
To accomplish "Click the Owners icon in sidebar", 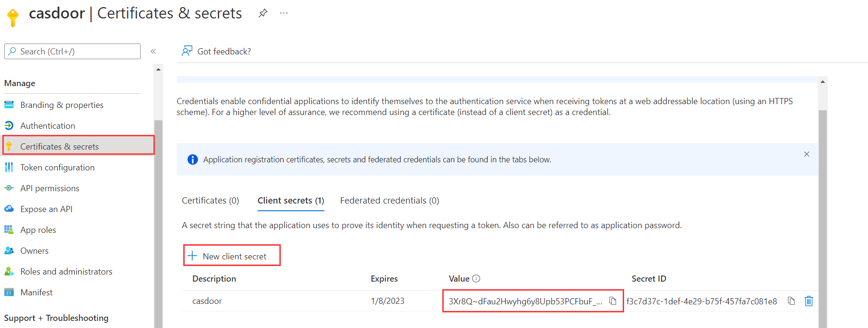I will click(x=9, y=250).
